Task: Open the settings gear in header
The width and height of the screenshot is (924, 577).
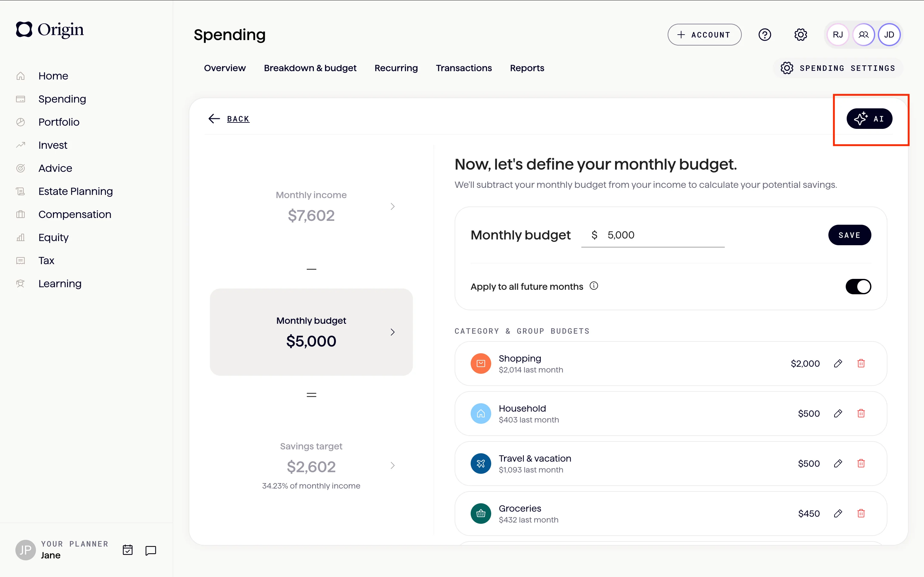Action: (801, 35)
